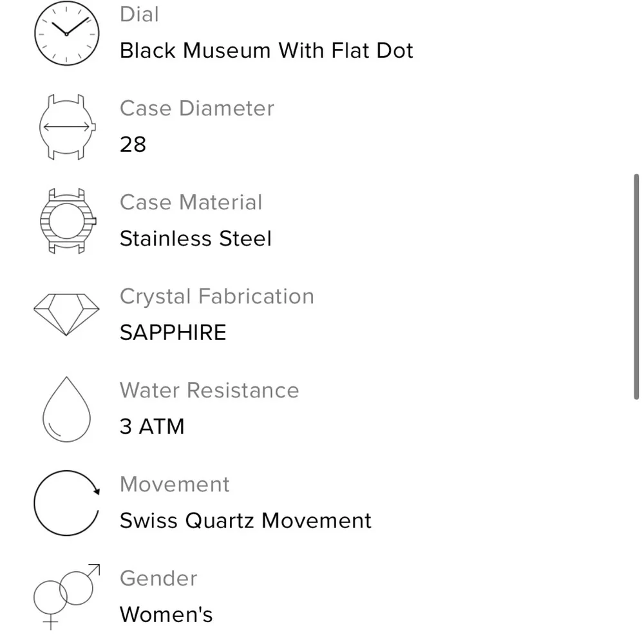The height and width of the screenshot is (644, 644).
Task: Click the diamond Crystal Fabrication icon
Action: point(66,315)
